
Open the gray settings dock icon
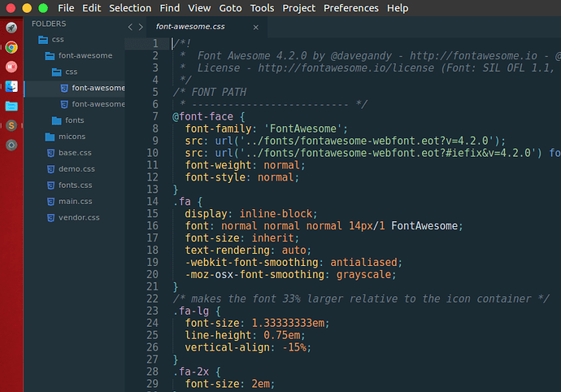point(11,145)
